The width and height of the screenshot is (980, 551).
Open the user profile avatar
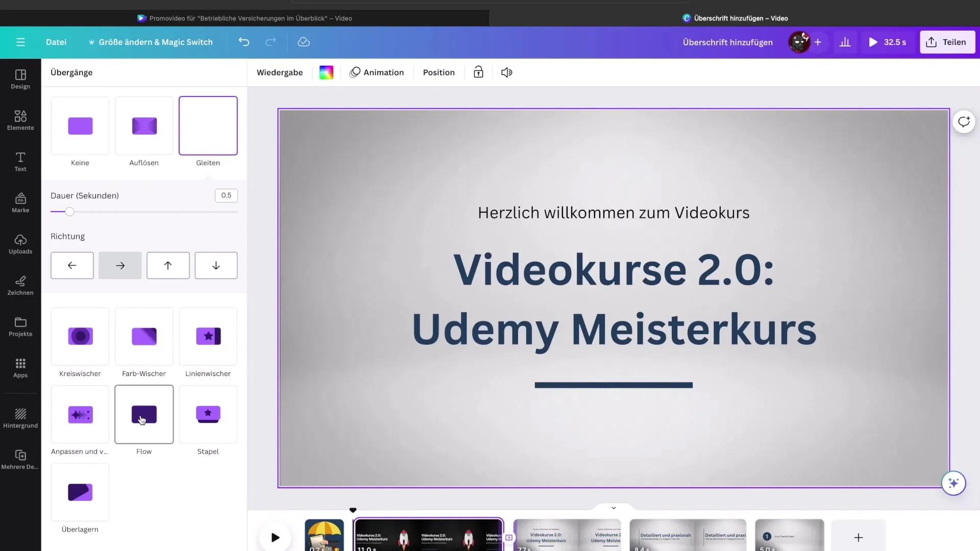pyautogui.click(x=799, y=42)
